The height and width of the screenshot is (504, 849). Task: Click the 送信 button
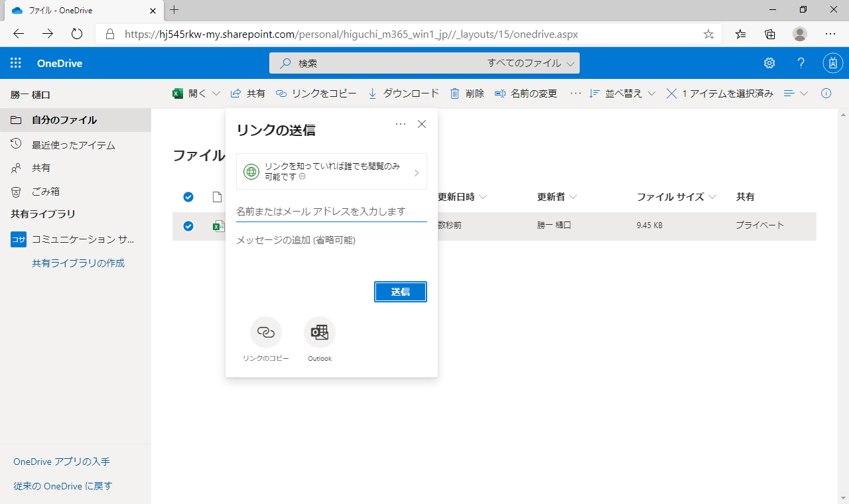[401, 292]
